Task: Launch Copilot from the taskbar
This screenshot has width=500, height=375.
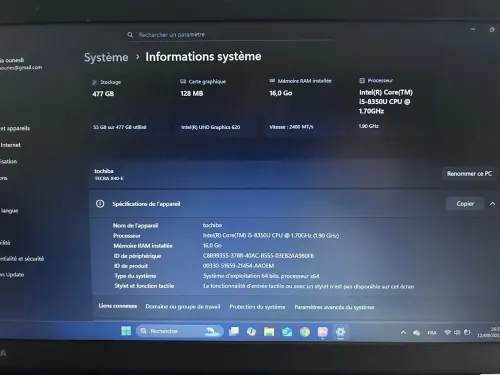Action: 251,331
